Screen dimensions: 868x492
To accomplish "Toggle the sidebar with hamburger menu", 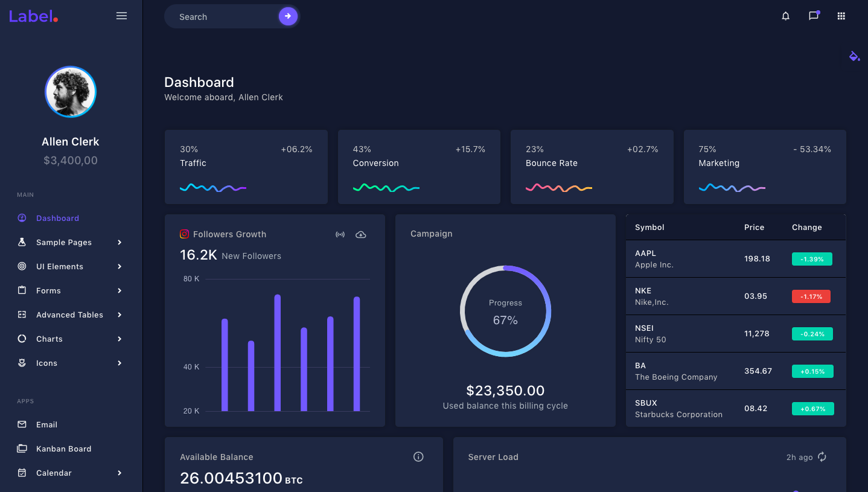I will click(x=121, y=16).
